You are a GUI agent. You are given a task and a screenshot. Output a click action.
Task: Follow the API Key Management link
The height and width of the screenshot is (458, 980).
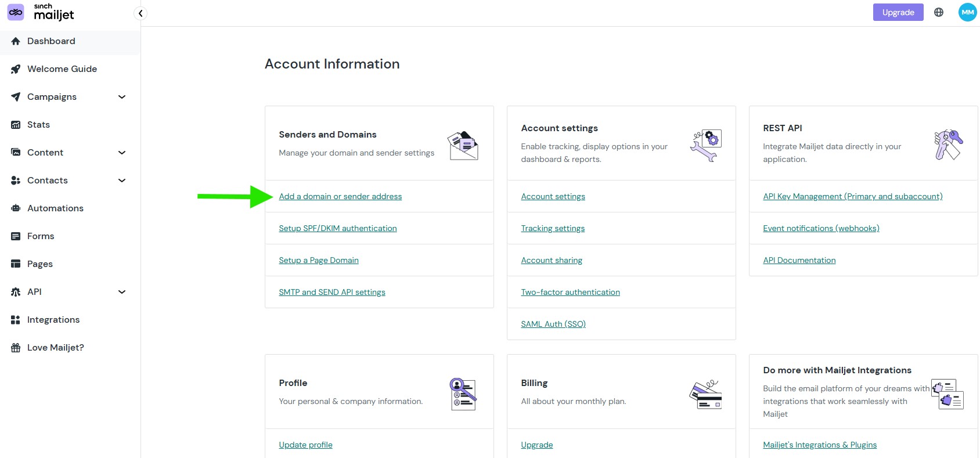point(852,197)
